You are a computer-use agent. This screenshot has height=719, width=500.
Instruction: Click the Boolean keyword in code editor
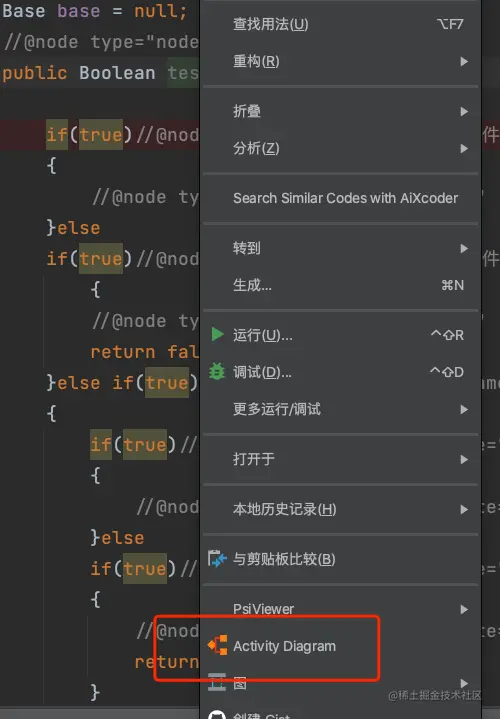click(117, 73)
